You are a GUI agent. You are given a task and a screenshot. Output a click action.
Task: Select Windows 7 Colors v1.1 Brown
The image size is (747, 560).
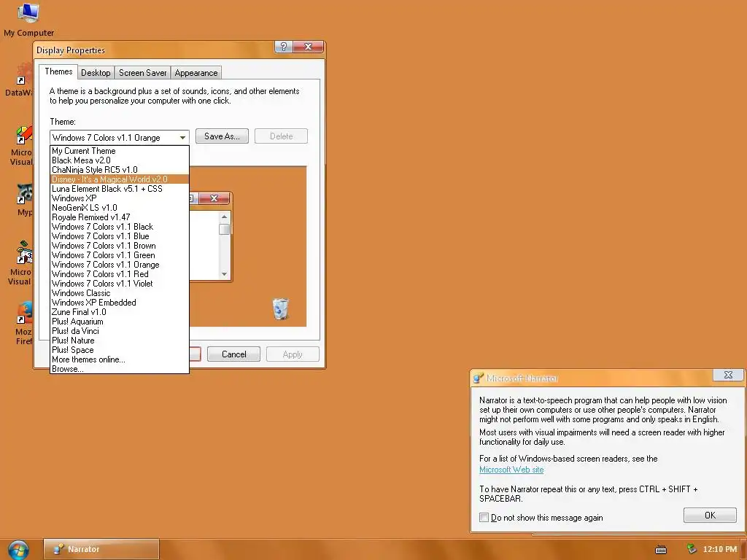120,246
